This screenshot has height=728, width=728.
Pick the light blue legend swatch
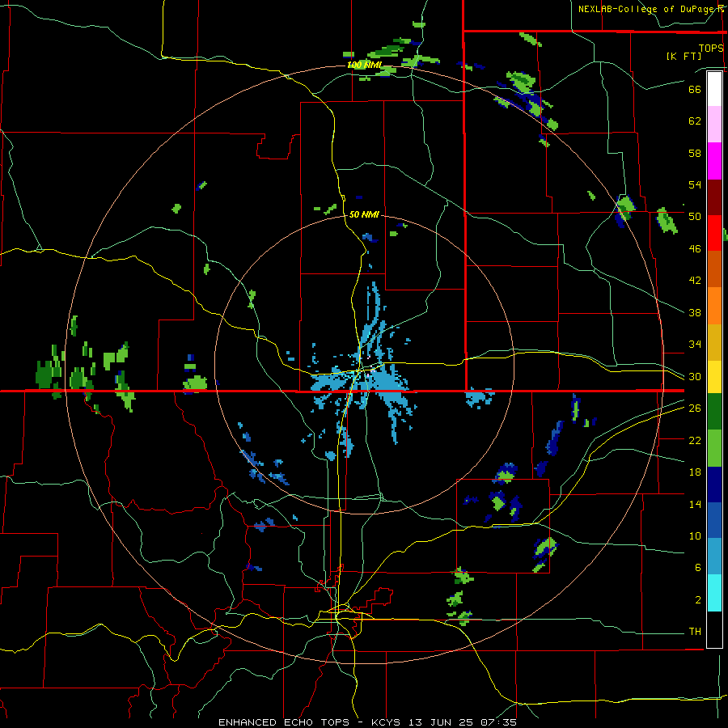(x=714, y=557)
